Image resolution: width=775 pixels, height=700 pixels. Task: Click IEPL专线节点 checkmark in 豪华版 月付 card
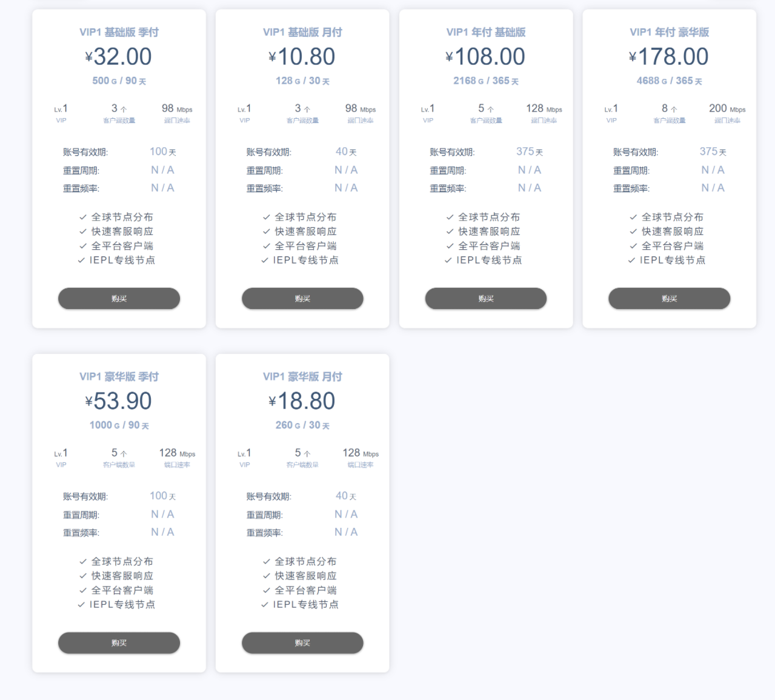[265, 605]
